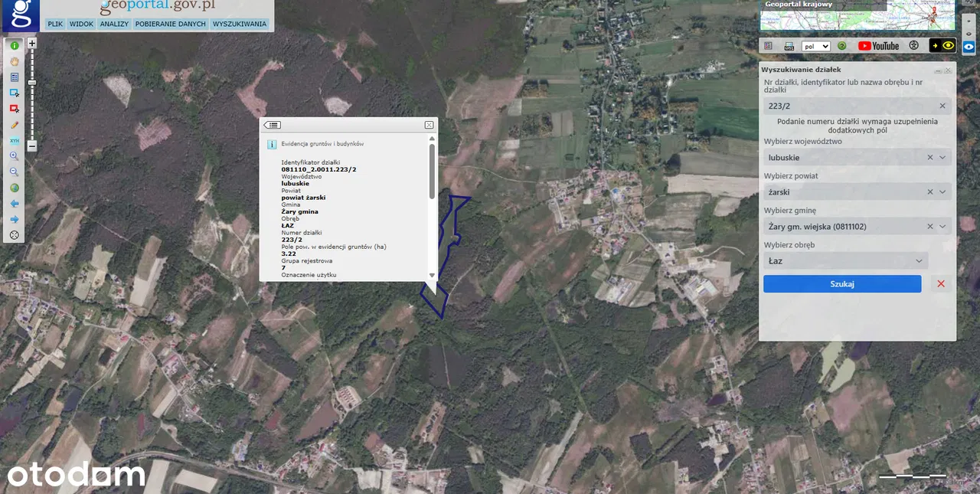Open the ANALIZY menu
This screenshot has height=494, width=980.
click(x=114, y=24)
